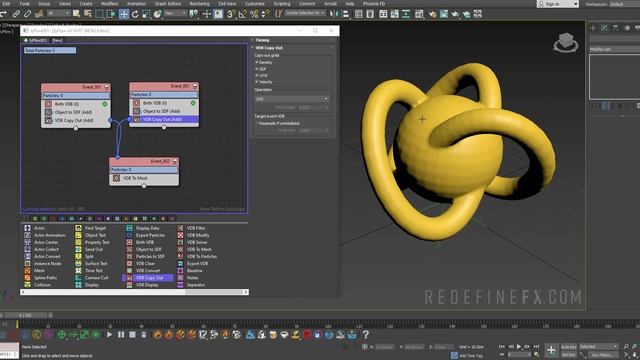Click the Auto Key button
Image resolution: width=640 pixels, height=360 pixels.
(569, 347)
